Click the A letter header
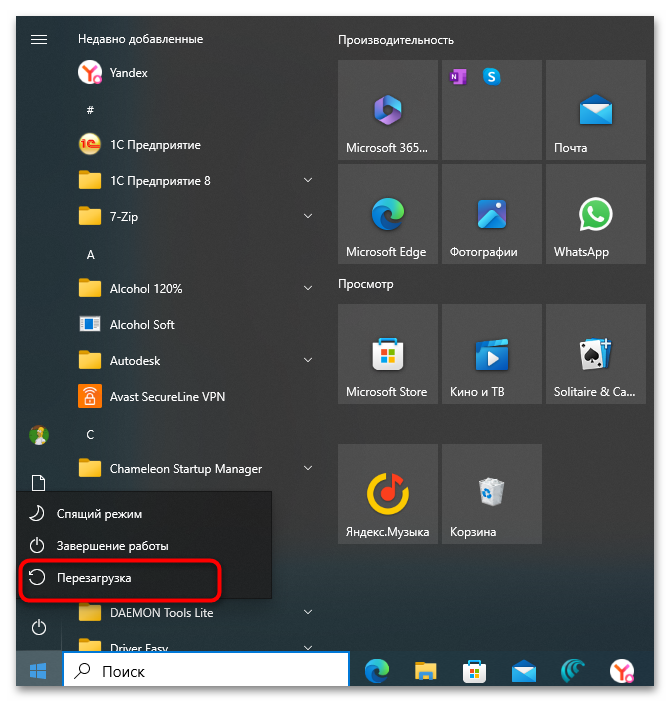This screenshot has height=702, width=670. point(90,255)
